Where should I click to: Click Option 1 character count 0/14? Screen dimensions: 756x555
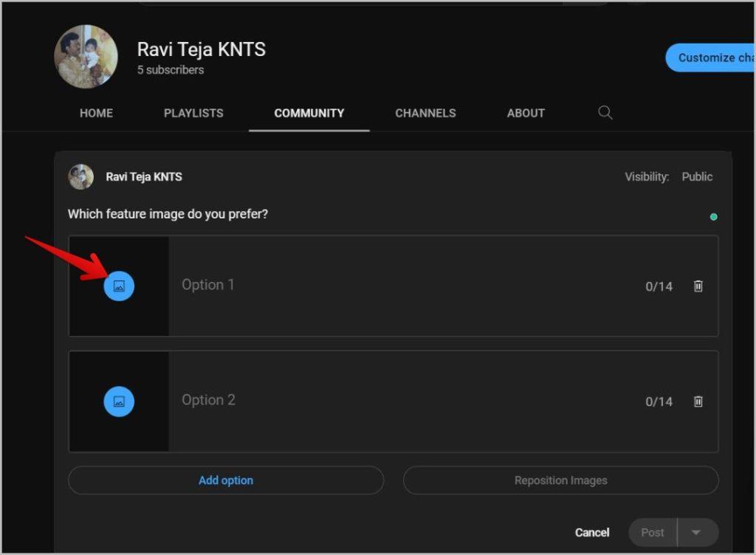[x=659, y=286]
